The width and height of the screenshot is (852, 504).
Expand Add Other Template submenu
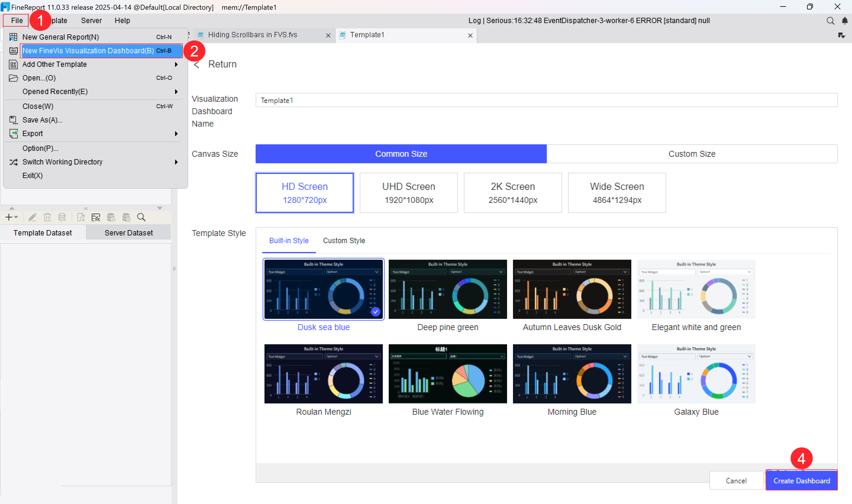click(94, 64)
